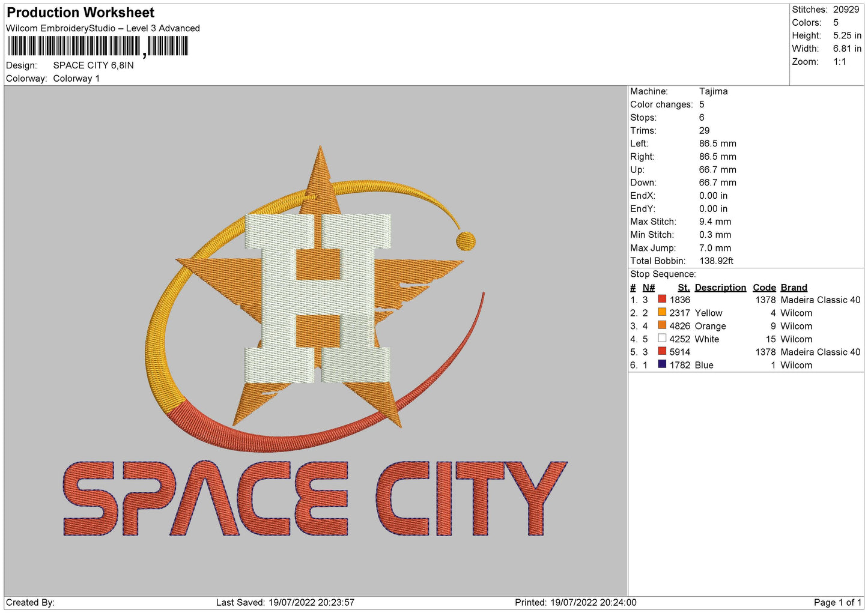Click the white H letter in the design
Screen dimensions: 868x613
(x=318, y=298)
